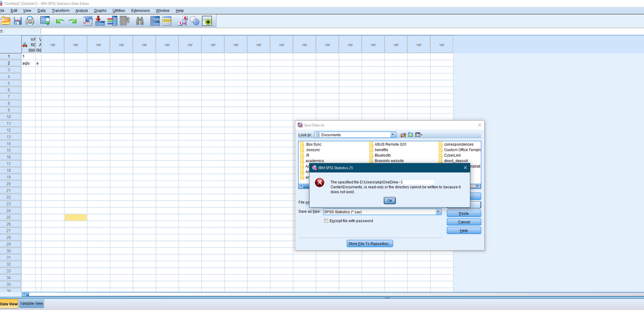Select Use Variable Sets circles icon
The height and width of the screenshot is (310, 644).
click(x=195, y=21)
